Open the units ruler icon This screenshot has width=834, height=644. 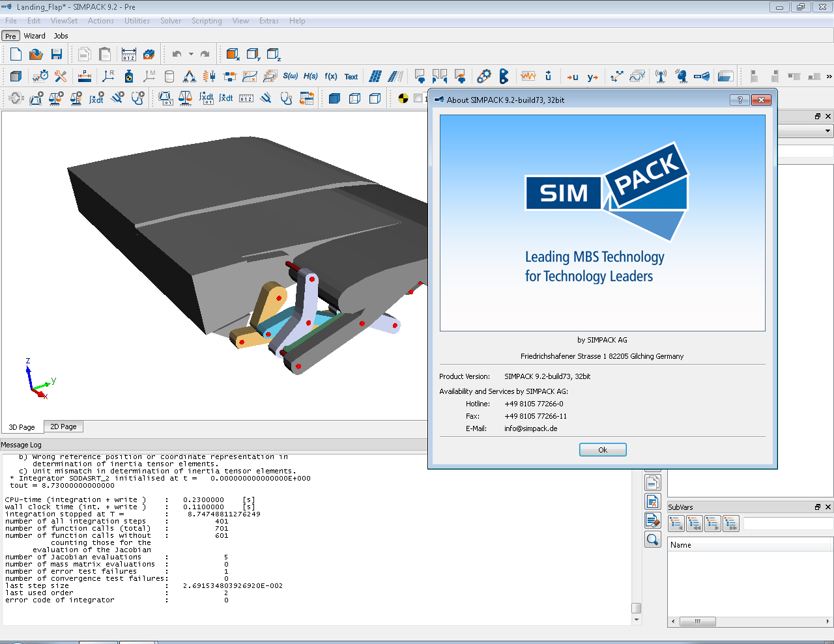pyautogui.click(x=129, y=54)
